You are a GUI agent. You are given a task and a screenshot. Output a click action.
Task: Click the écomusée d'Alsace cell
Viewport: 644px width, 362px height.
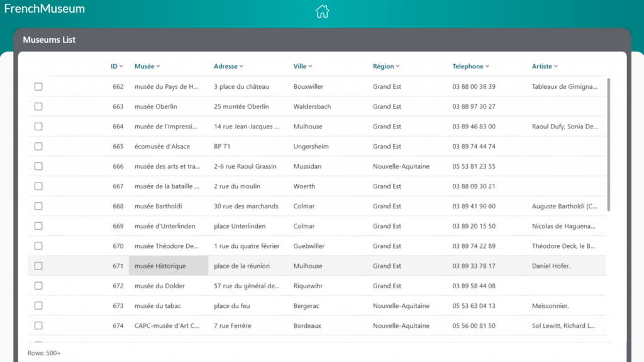click(162, 147)
